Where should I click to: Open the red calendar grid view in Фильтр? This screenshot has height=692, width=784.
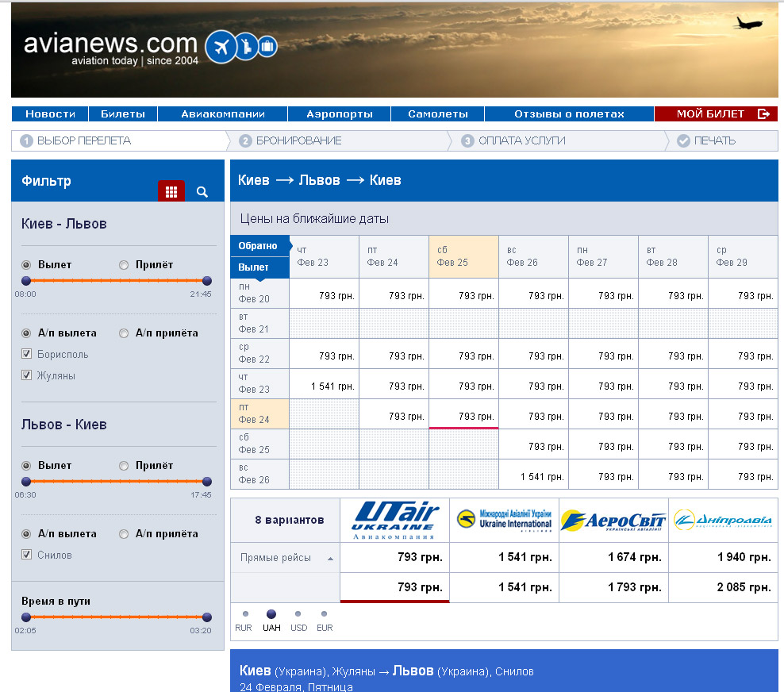(171, 191)
